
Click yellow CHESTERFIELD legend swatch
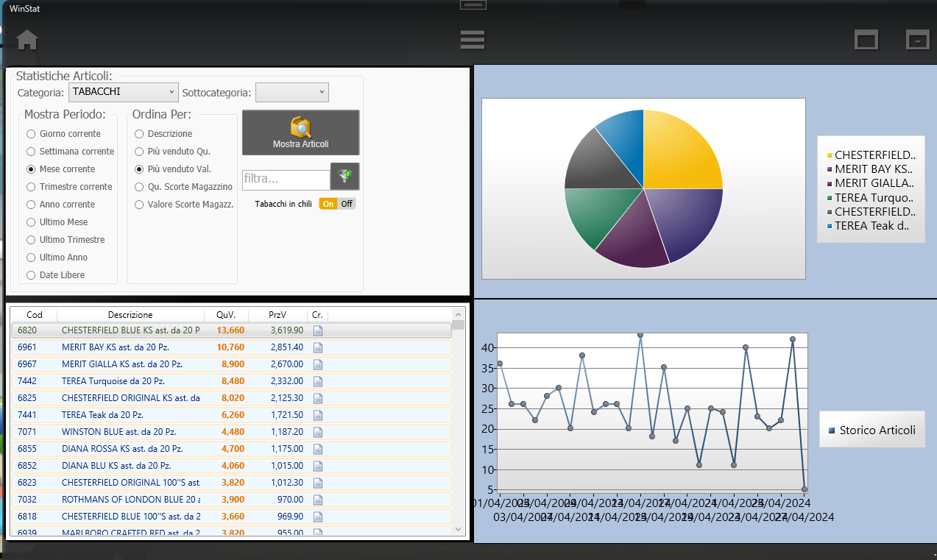pyautogui.click(x=830, y=155)
